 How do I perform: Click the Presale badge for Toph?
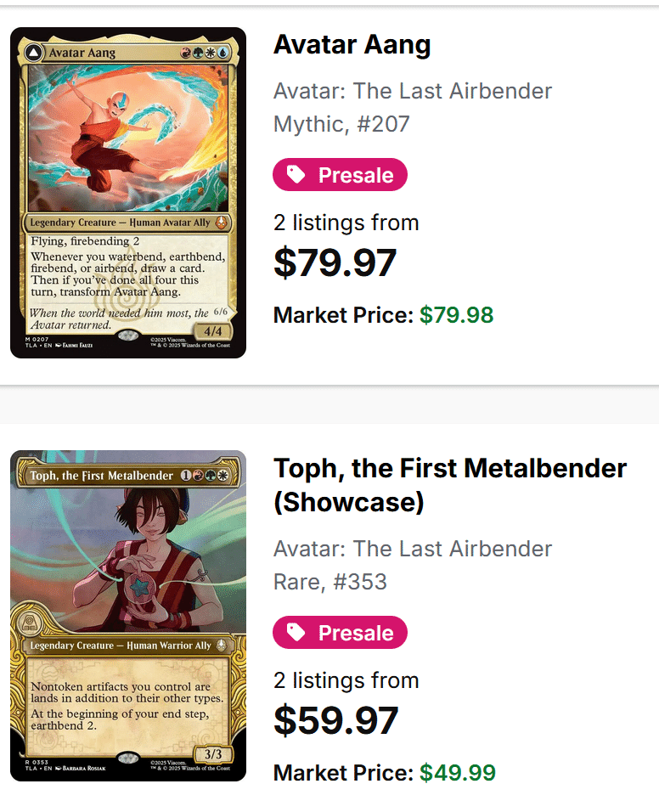(x=340, y=633)
